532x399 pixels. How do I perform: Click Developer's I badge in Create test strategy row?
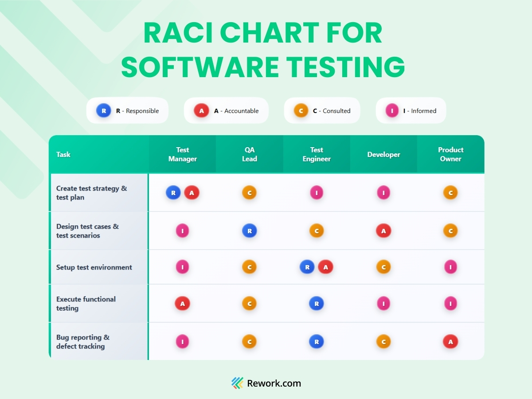click(x=383, y=193)
